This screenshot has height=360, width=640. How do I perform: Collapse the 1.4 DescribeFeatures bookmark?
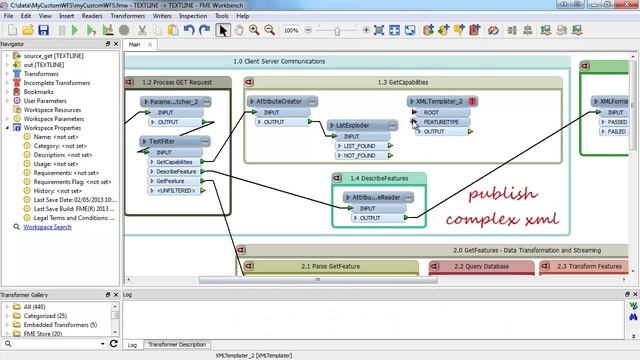pos(337,178)
